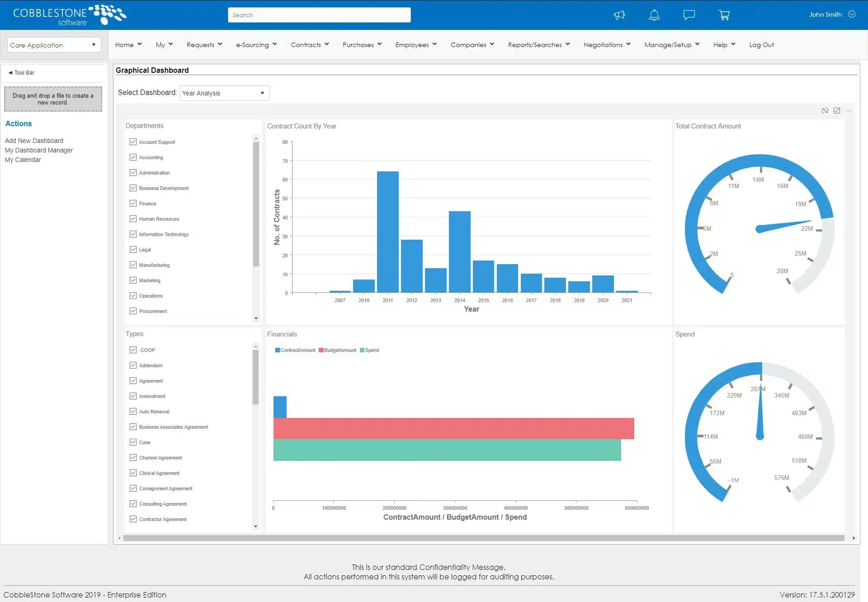Screen dimensions: 868x602
Task: Open My Dashboard Manager
Action: coord(39,150)
